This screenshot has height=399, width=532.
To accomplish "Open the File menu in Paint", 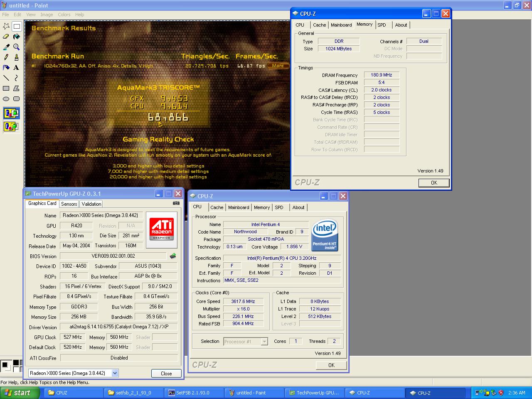I will click(5, 15).
